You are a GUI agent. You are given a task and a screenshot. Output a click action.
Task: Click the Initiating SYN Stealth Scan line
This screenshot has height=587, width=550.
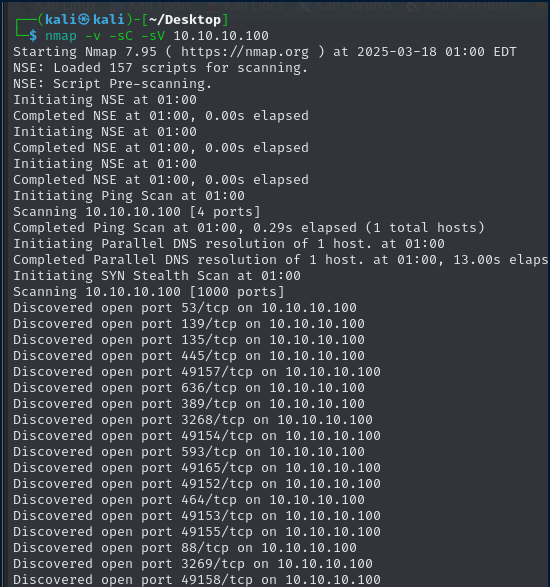click(157, 276)
